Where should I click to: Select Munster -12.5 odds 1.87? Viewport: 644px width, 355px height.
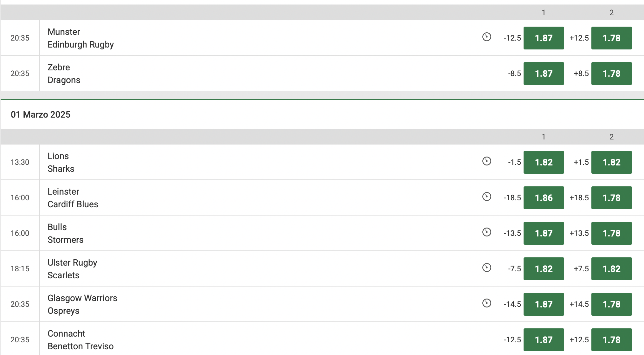click(544, 38)
